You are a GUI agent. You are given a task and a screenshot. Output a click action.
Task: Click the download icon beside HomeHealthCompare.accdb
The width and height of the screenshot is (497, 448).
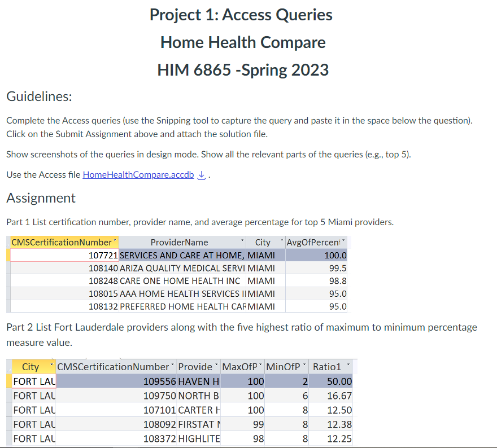click(201, 175)
